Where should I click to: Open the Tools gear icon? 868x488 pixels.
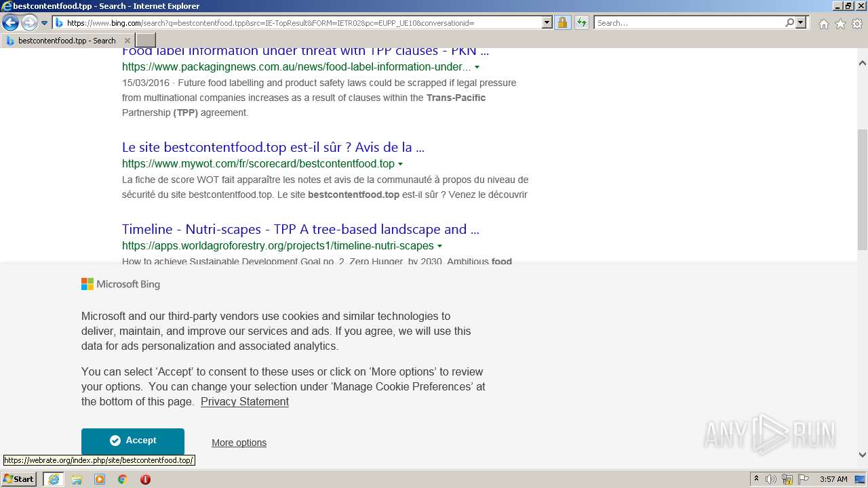point(857,24)
